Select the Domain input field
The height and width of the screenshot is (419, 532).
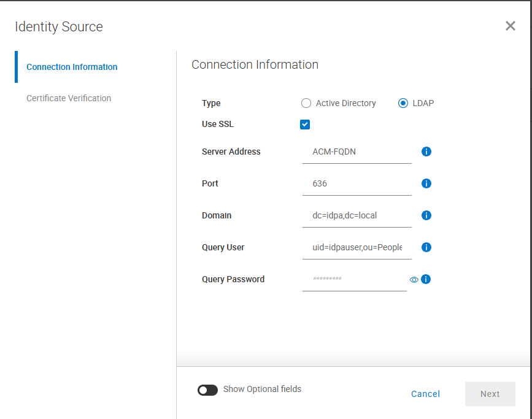(x=356, y=215)
